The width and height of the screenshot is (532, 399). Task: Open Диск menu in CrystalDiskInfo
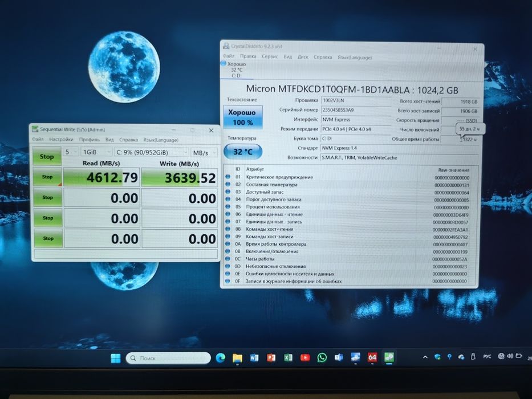(x=303, y=56)
